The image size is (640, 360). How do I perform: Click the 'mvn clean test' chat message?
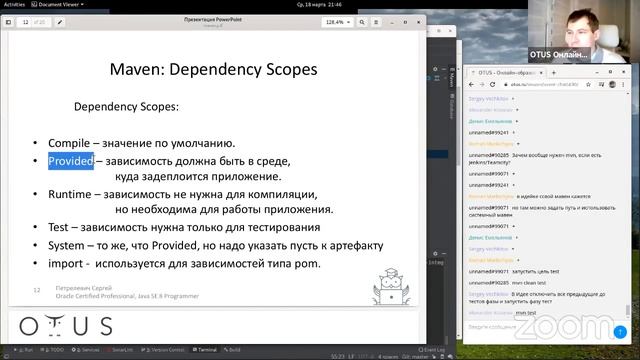pyautogui.click(x=529, y=283)
